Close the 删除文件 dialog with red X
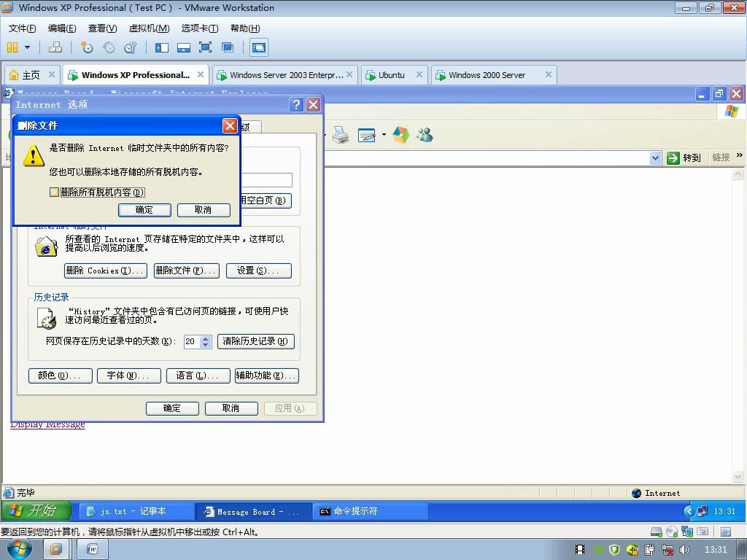Viewport: 747px width, 560px height. 230,125
